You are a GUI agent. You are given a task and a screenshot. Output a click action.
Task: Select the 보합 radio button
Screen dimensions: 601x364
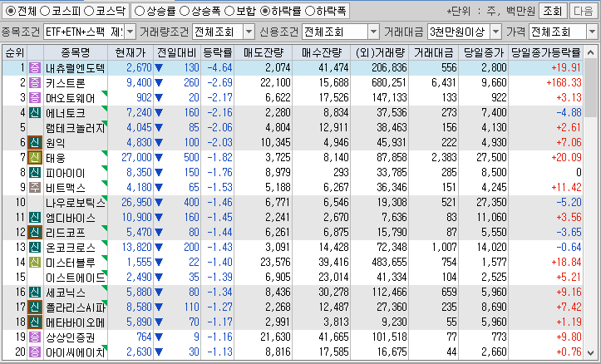229,11
